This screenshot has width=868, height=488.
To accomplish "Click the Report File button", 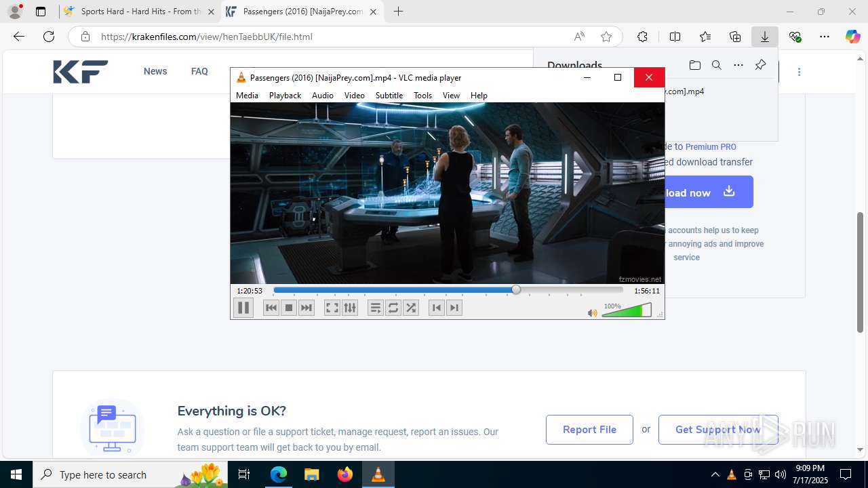I will pos(589,430).
